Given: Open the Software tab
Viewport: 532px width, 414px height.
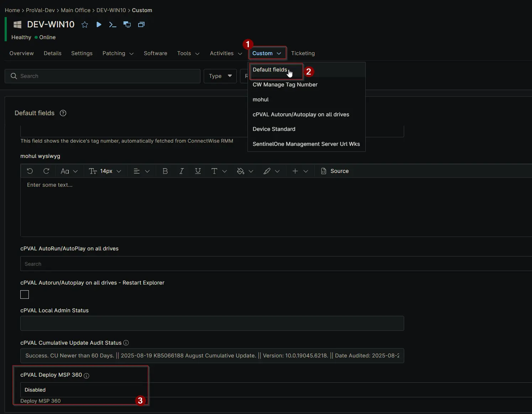Looking at the screenshot, I should [156, 53].
